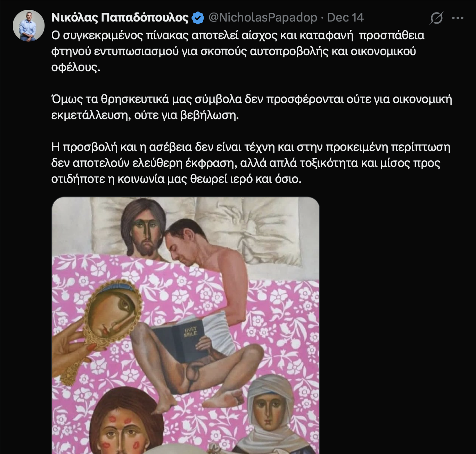Screen dimensions: 476x454
Task: Open the @NicholasPapadop handle link
Action: pyautogui.click(x=263, y=17)
